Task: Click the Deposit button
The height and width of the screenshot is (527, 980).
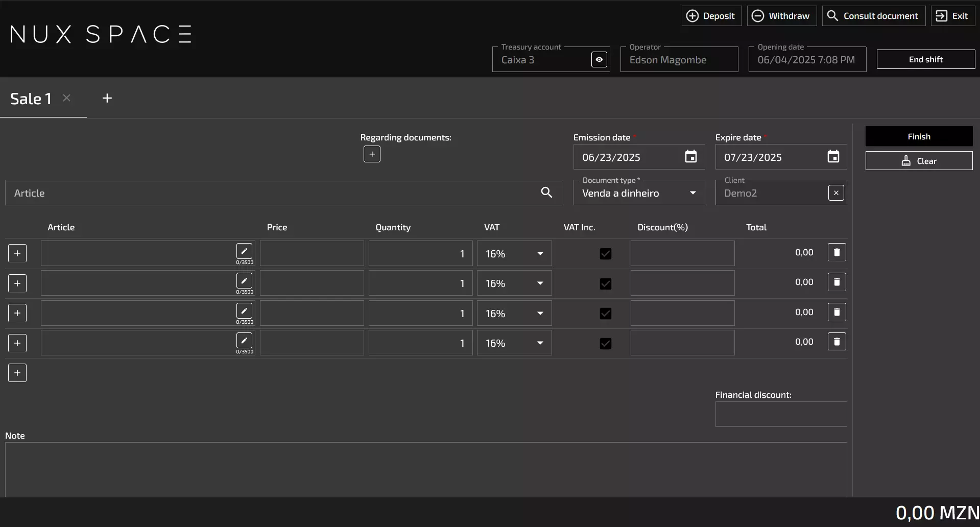Action: click(x=711, y=16)
